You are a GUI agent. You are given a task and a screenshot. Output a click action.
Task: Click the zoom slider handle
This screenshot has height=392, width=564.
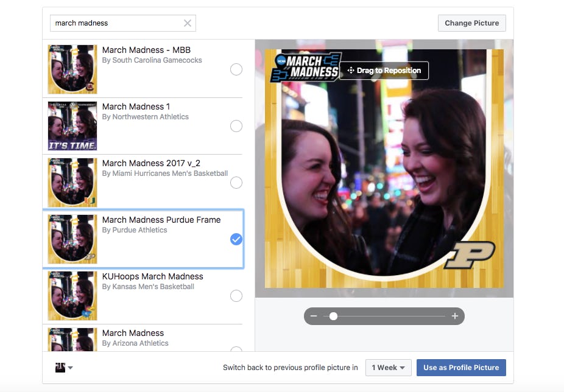pyautogui.click(x=333, y=316)
